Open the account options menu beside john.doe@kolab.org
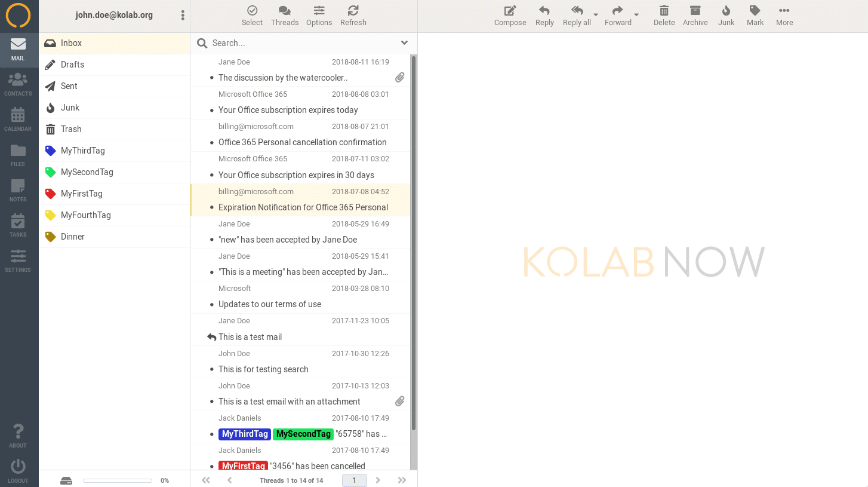Viewport: 868px width, 487px height. [183, 15]
